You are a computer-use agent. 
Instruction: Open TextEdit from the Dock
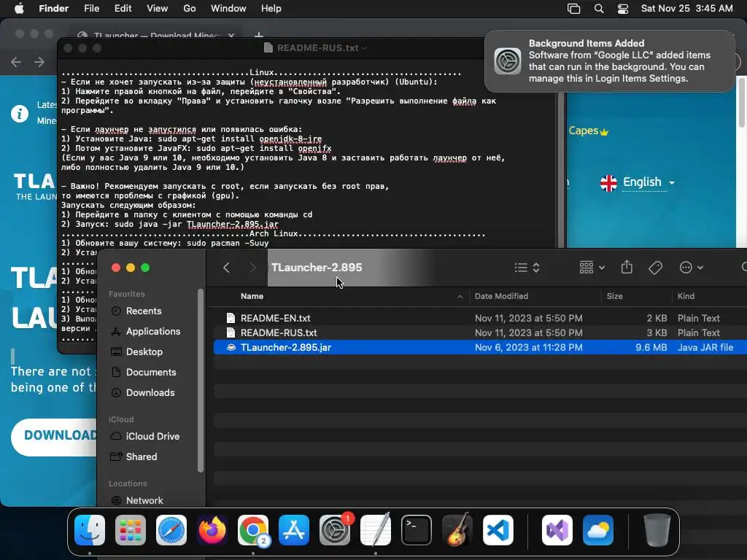(376, 530)
